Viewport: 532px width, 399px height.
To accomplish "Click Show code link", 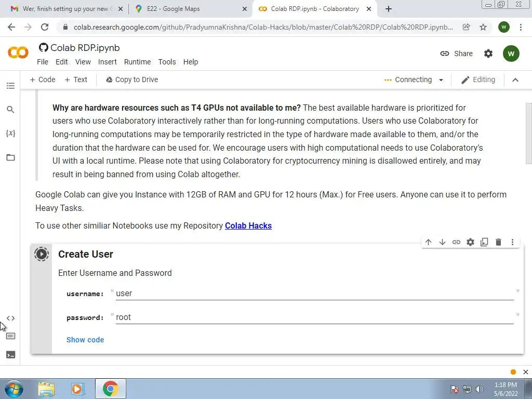I will tap(85, 340).
